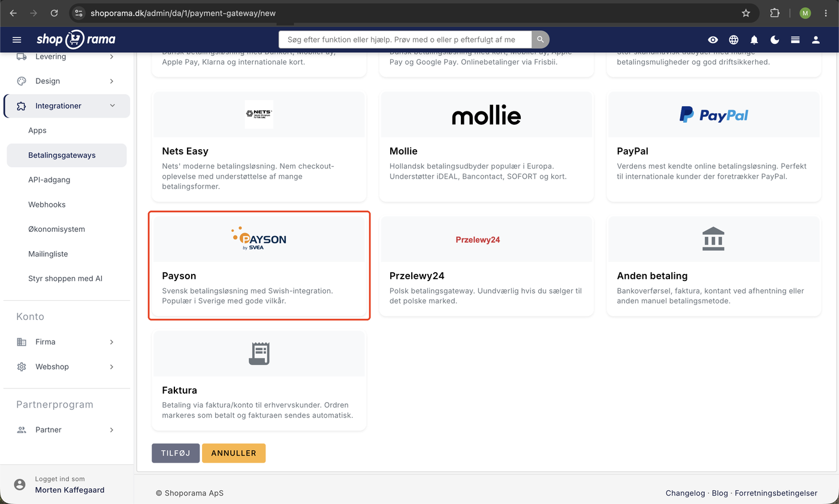Open the Changelog footer link

[685, 493]
